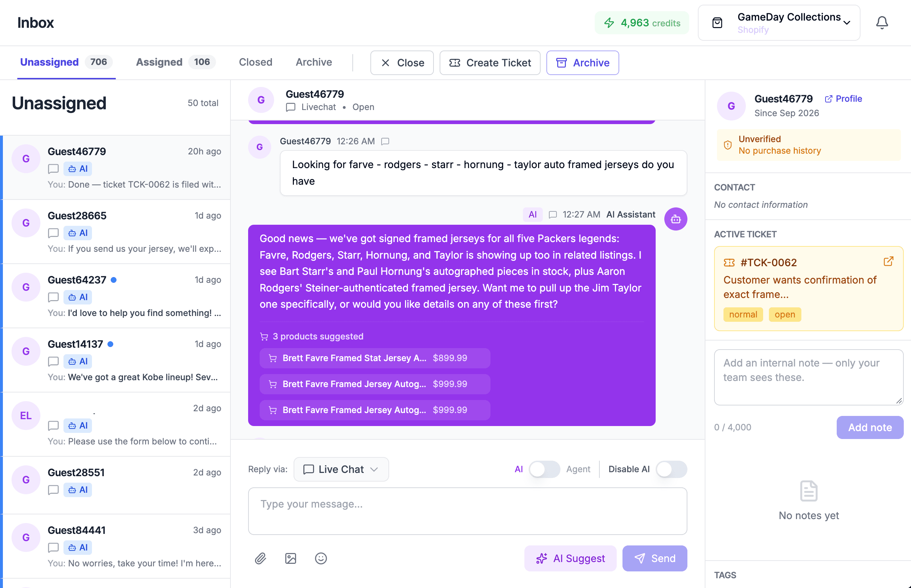This screenshot has width=911, height=588.
Task: Click the lightning credits icon
Action: click(x=609, y=23)
